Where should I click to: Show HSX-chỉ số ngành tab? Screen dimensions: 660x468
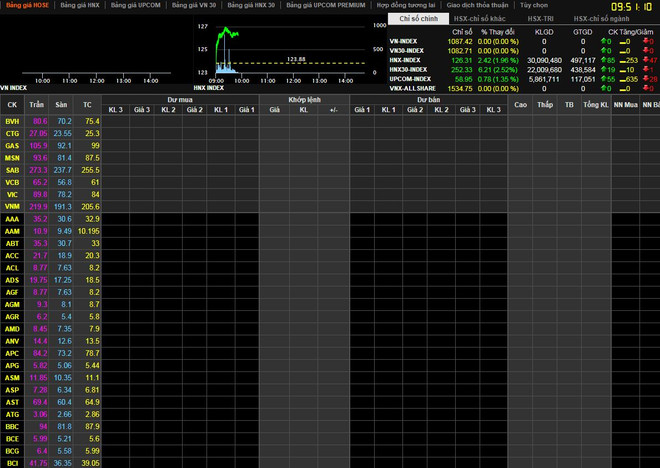[601, 19]
